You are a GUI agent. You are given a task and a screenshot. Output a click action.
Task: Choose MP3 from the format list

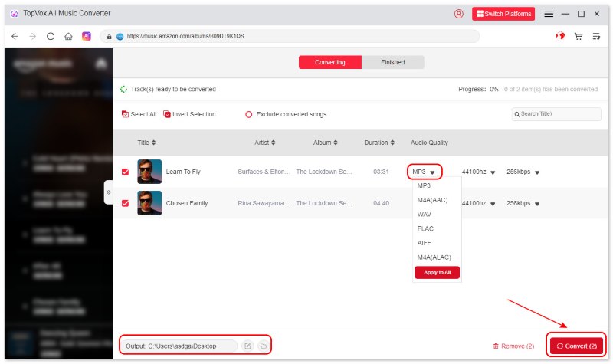(x=424, y=185)
